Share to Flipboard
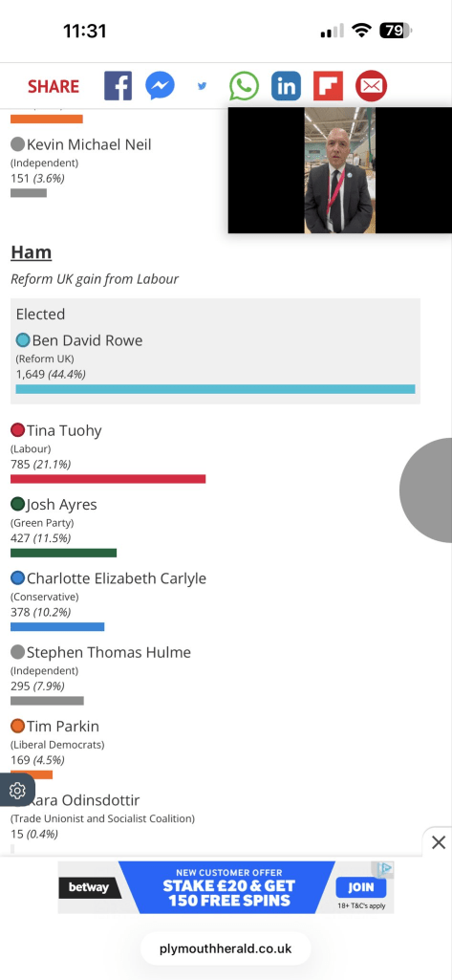 point(328,86)
